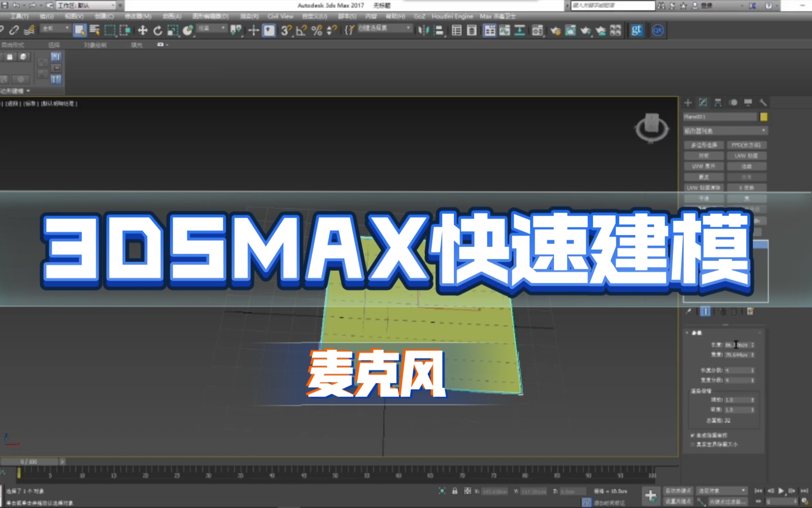The image size is (812, 508).
Task: Open the named selection sets dropdown
Action: [x=384, y=29]
